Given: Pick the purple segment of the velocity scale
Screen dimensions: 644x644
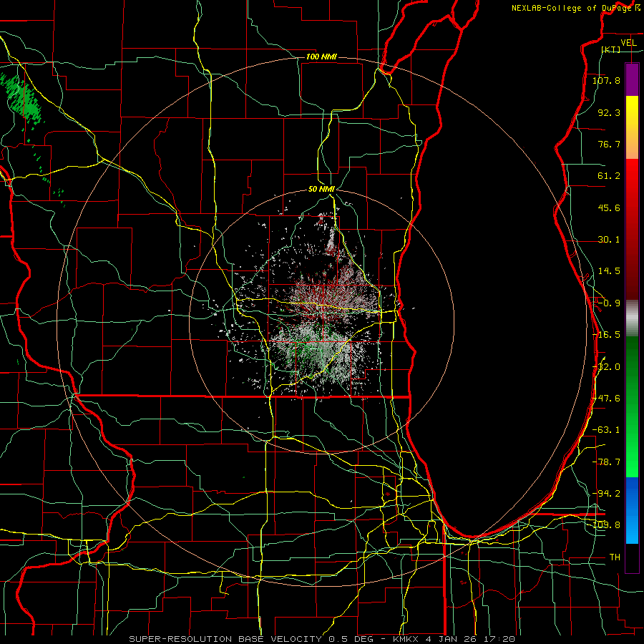Looking at the screenshot, I should [x=632, y=79].
